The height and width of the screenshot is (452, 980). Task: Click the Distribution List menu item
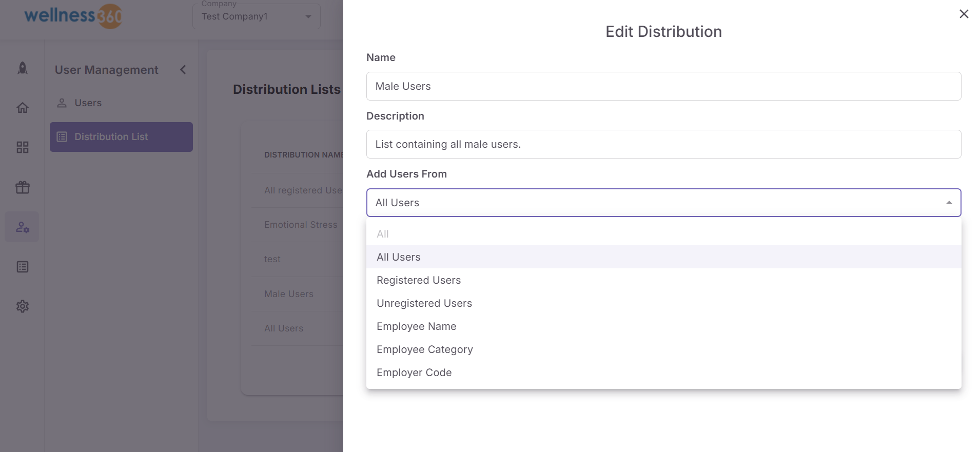[x=121, y=137]
